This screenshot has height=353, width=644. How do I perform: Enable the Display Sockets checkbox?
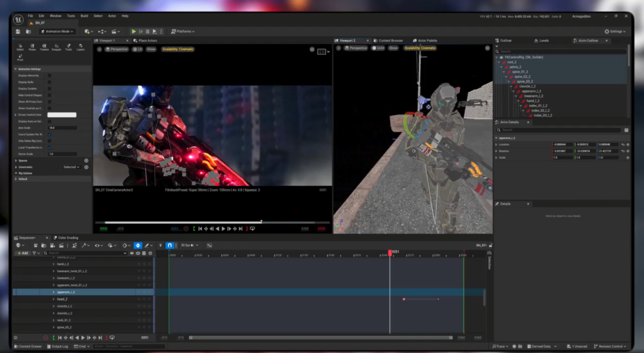(49, 89)
